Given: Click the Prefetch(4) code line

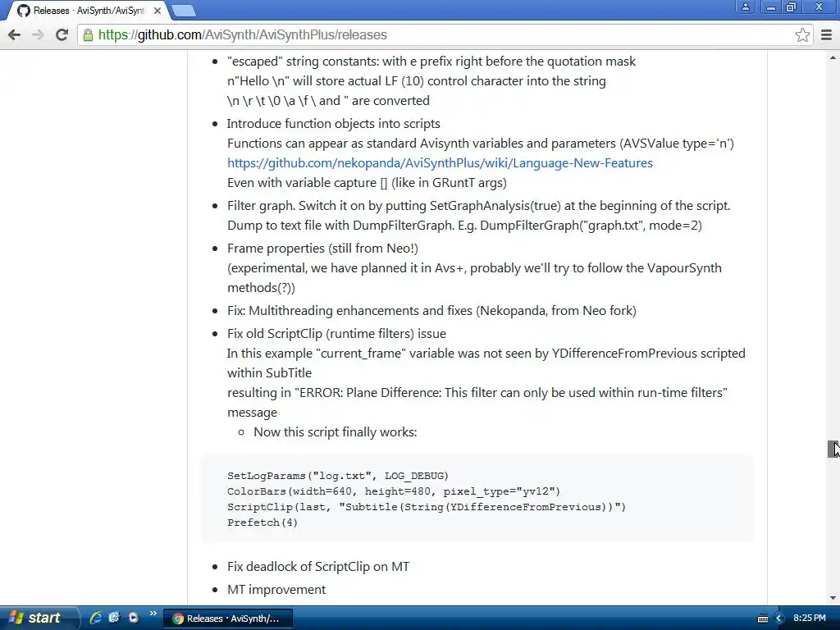Looking at the screenshot, I should [x=262, y=523].
